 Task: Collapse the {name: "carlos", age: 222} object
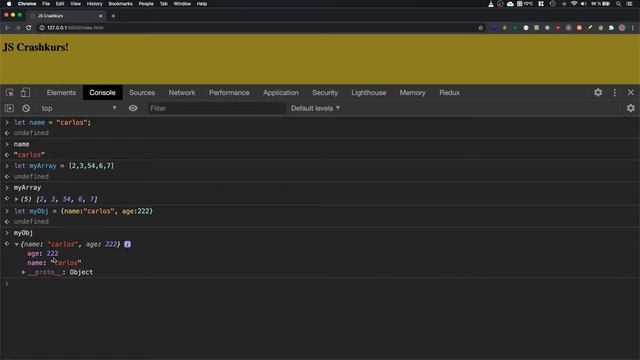[x=17, y=244]
